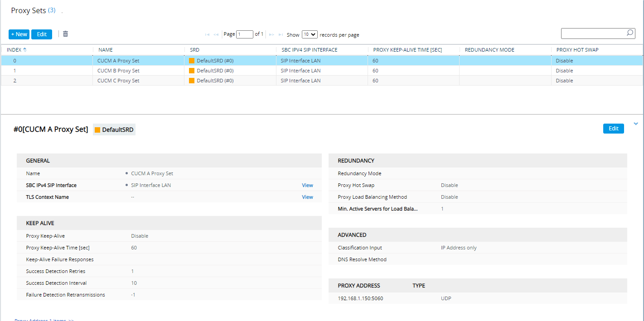Click the search magnifier icon
This screenshot has width=644, height=321.
[630, 33]
